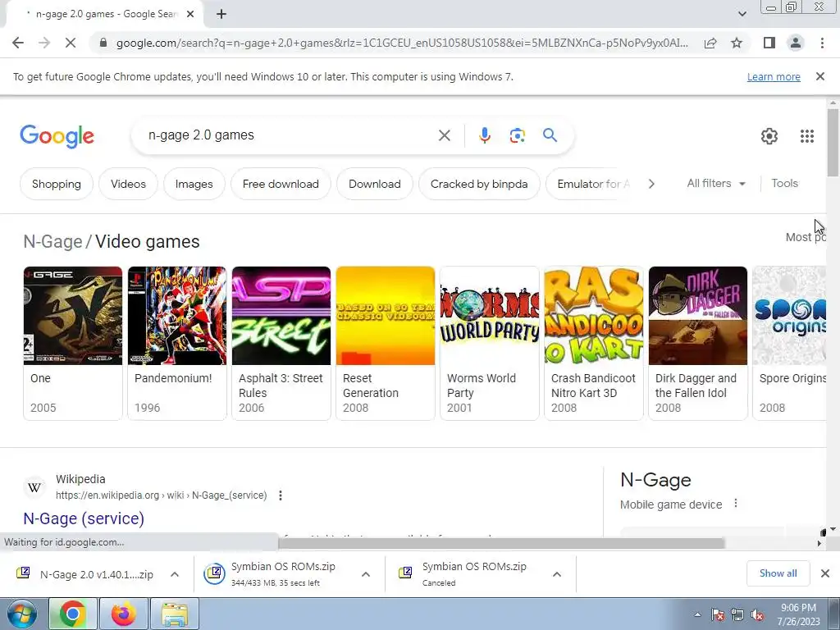Open more options for Wikipedia result

coord(281,495)
